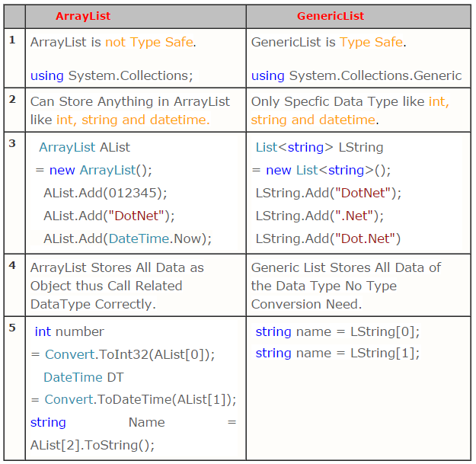Viewport: 476px width, 464px height.
Task: Click "string name = LString[0];" code line
Action: coord(337,331)
